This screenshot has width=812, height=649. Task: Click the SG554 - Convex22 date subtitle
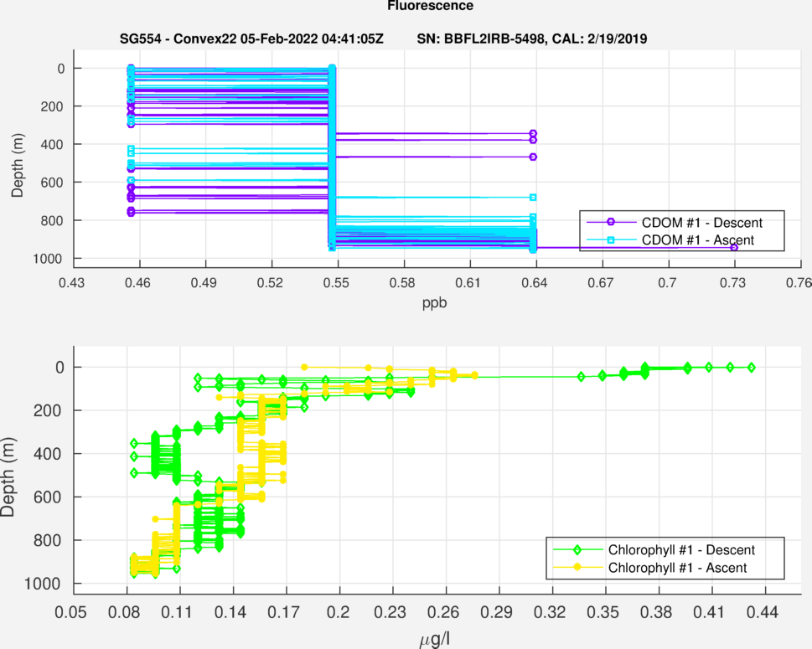pyautogui.click(x=251, y=39)
